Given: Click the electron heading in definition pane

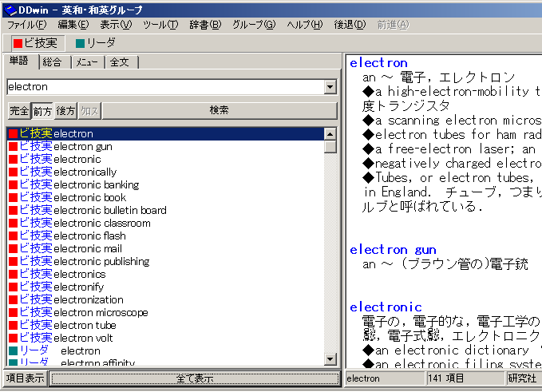Looking at the screenshot, I should point(378,63).
